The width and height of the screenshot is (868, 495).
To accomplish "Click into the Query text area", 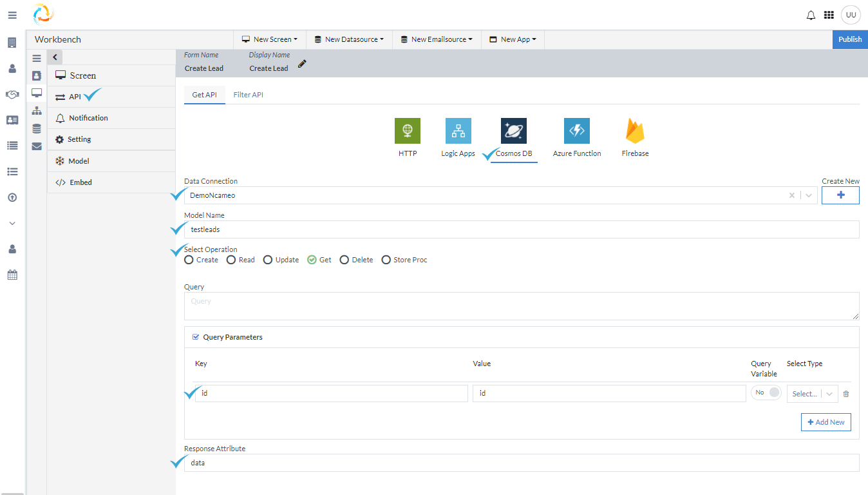I will coord(522,306).
